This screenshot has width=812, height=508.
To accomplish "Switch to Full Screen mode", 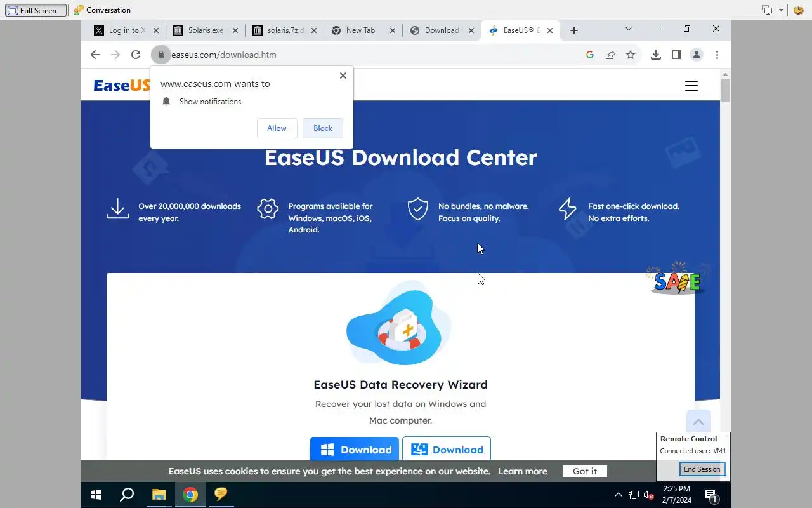I will [36, 10].
